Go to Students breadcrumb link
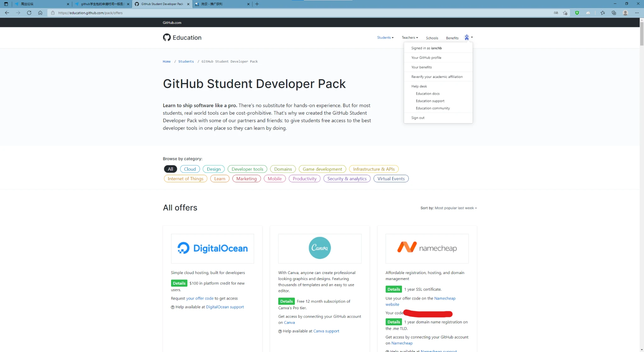This screenshot has width=644, height=352. 186,62
